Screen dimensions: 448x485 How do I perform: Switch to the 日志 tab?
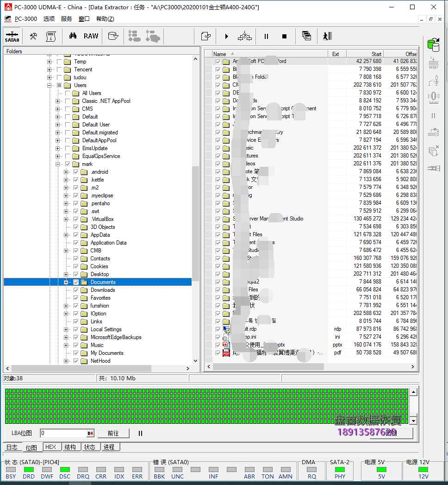pos(12,447)
